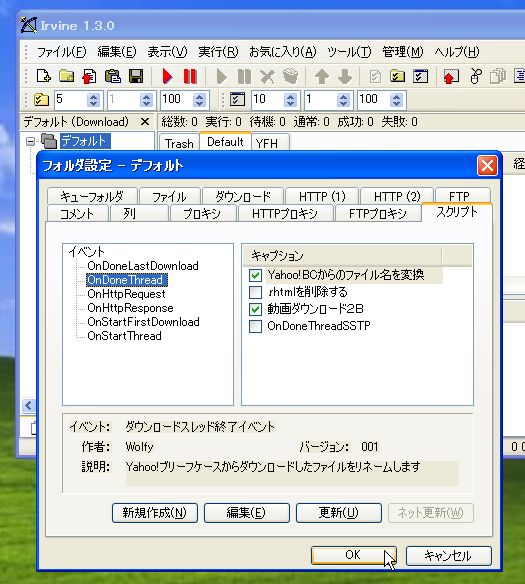525x584 pixels.
Task: Collapse the デフォルト folder tree node
Action: pyautogui.click(x=31, y=142)
